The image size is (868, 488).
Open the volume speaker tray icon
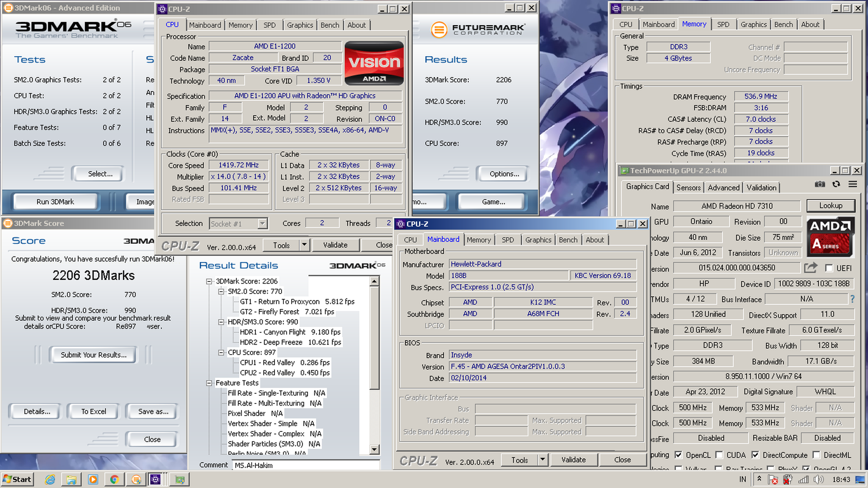pos(818,479)
